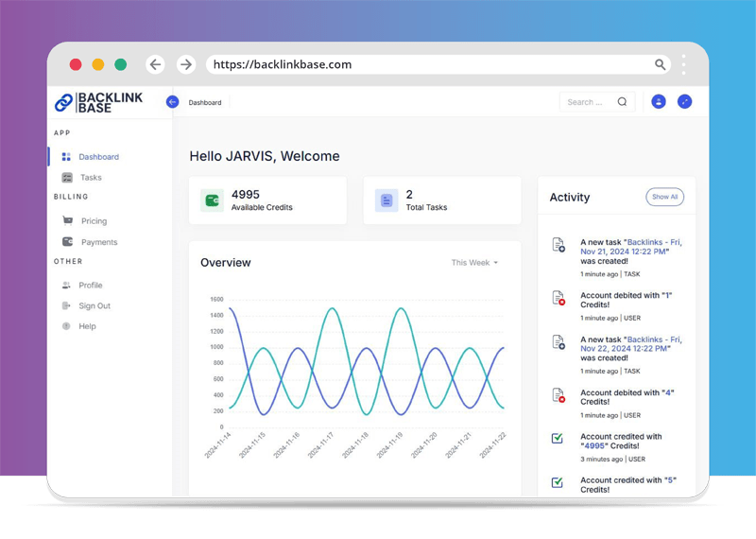This screenshot has width=756, height=539.
Task: Click browser back arrow button
Action: (156, 64)
